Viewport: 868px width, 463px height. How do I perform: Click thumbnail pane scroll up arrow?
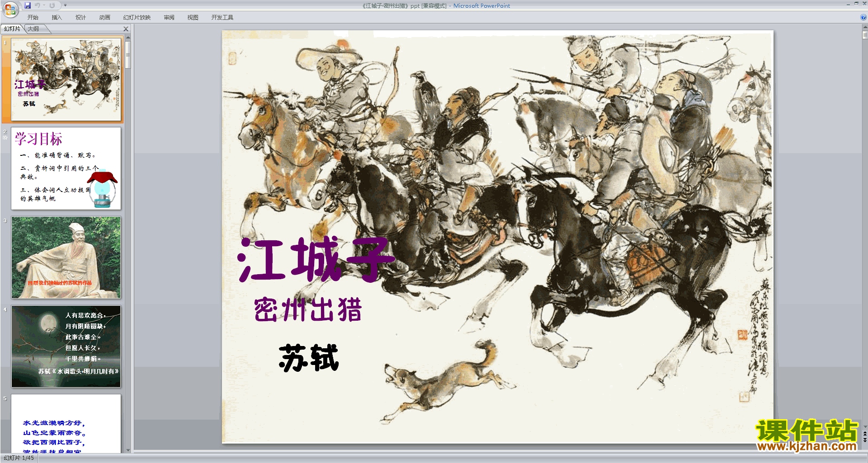click(x=128, y=37)
